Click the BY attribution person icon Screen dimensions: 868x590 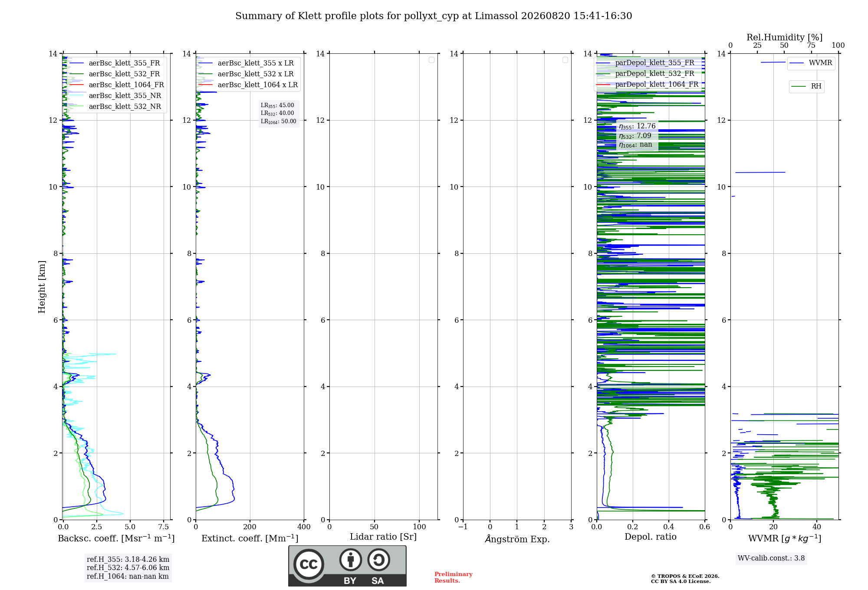pos(351,560)
